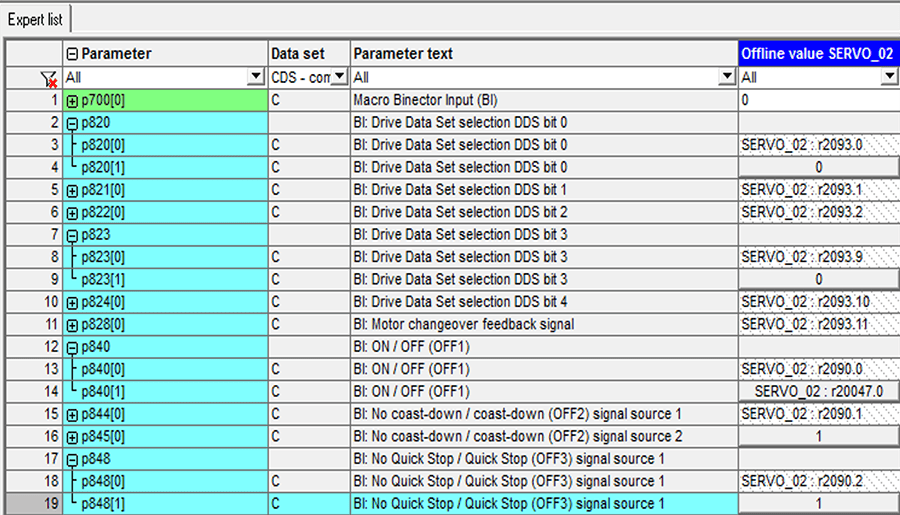Expand the p845[0] parameter node

point(72,437)
